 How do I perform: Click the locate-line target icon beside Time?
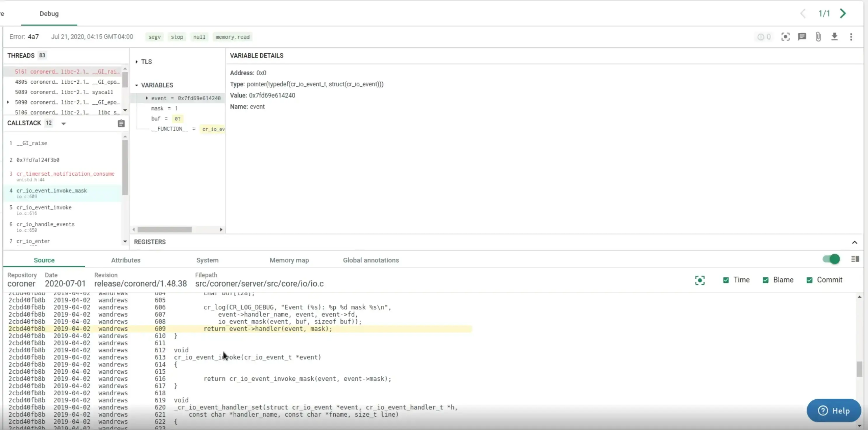(700, 280)
